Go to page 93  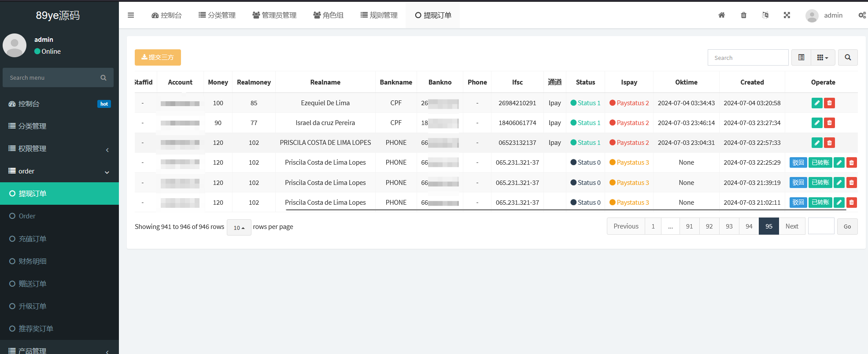[729, 226]
